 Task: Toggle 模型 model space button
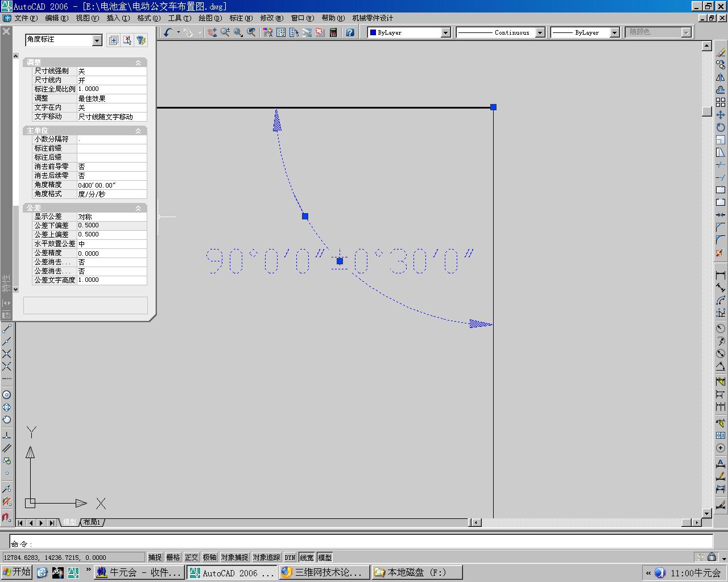coord(325,558)
